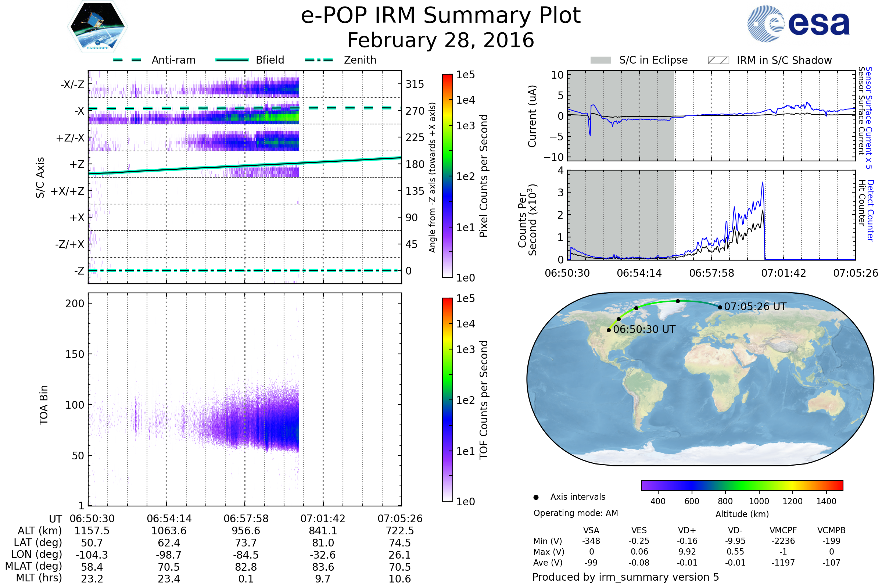Click the TOA Bin spectrogram plot area
Viewport: 882px width, 588px height.
(245, 399)
